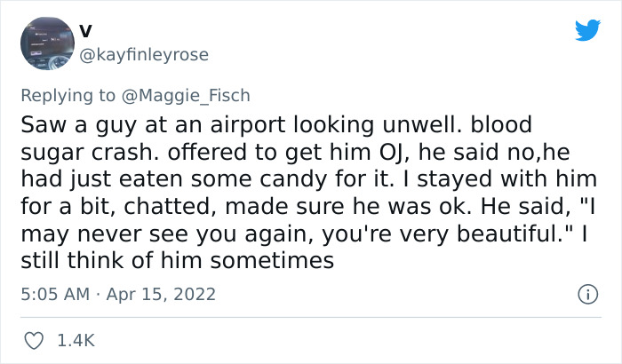Click the Apr 15, 2022 date
The image size is (622, 364).
coord(162,293)
